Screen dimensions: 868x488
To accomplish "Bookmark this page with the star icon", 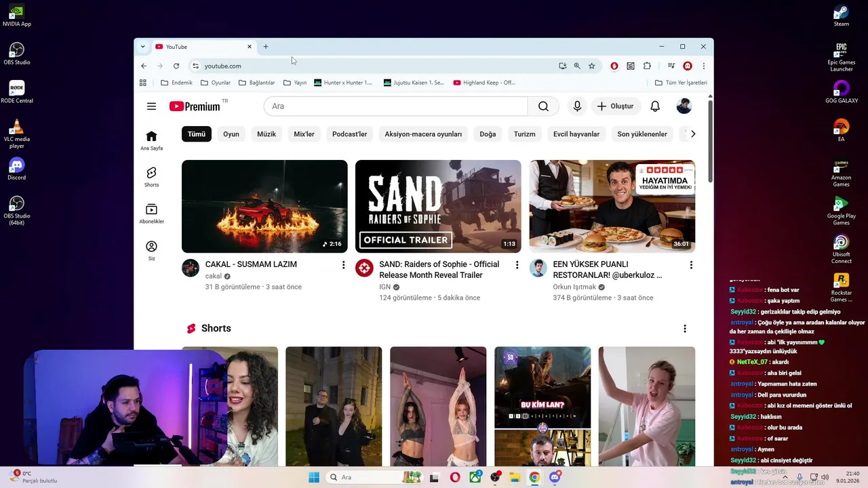I will (x=591, y=66).
